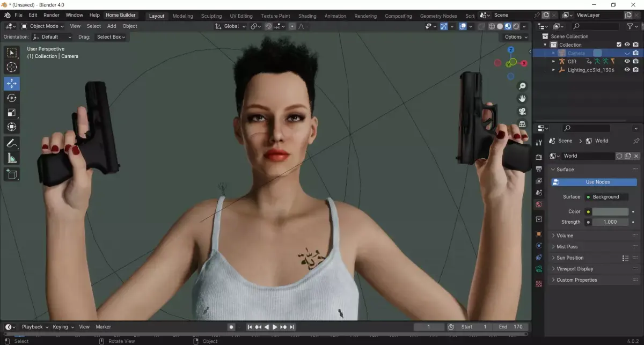
Task: Open the timeline Marker menu
Action: pyautogui.click(x=103, y=327)
